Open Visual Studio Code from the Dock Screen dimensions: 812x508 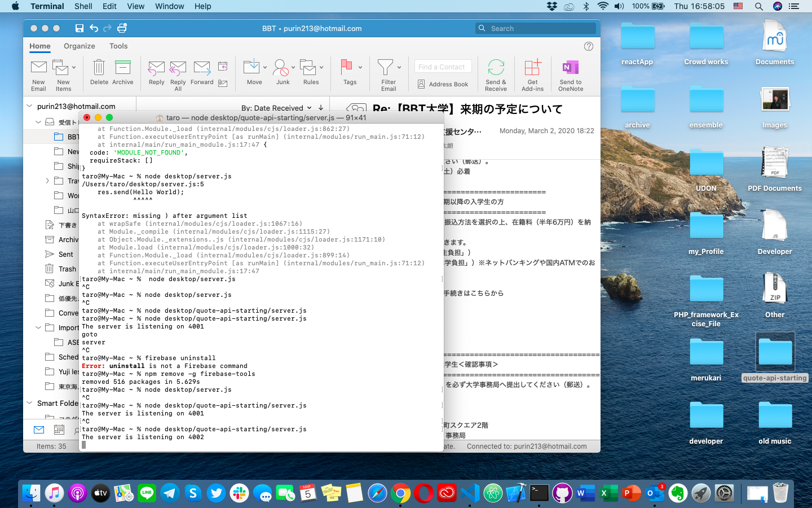point(470,493)
